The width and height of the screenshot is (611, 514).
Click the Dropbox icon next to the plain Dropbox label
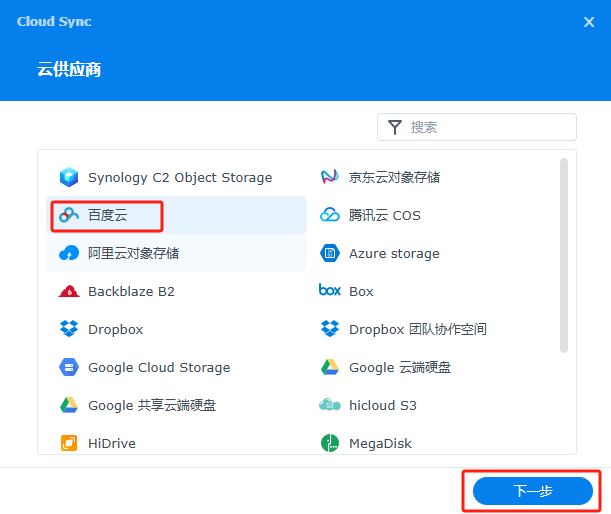click(x=69, y=329)
